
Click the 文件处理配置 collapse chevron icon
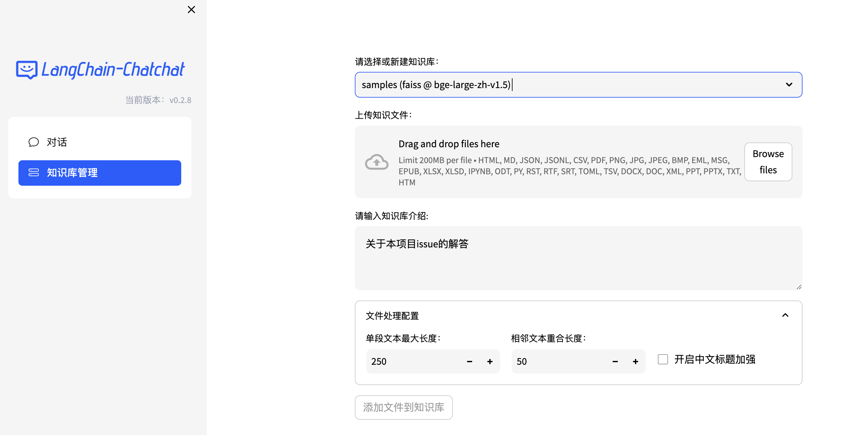[x=785, y=315]
